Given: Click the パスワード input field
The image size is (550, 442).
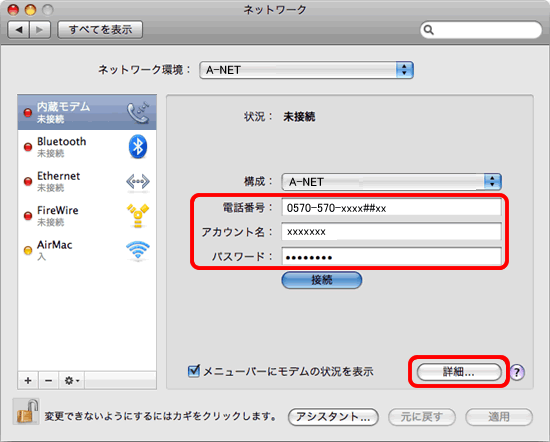Looking at the screenshot, I should [391, 257].
